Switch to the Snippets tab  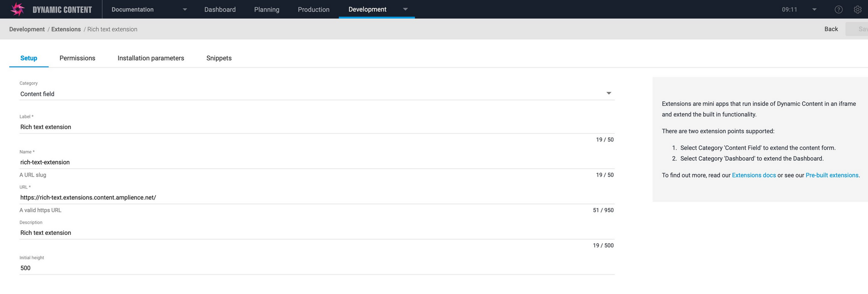(219, 58)
